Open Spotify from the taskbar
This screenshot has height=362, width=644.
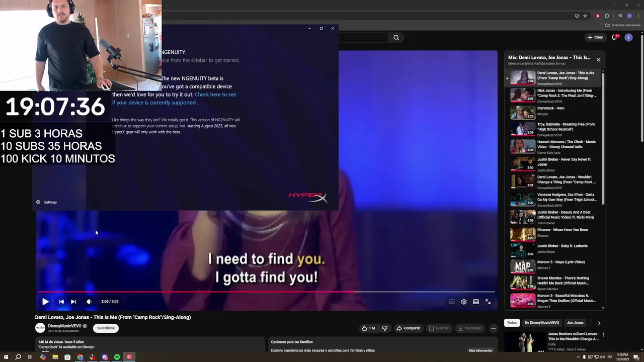pyautogui.click(x=117, y=357)
